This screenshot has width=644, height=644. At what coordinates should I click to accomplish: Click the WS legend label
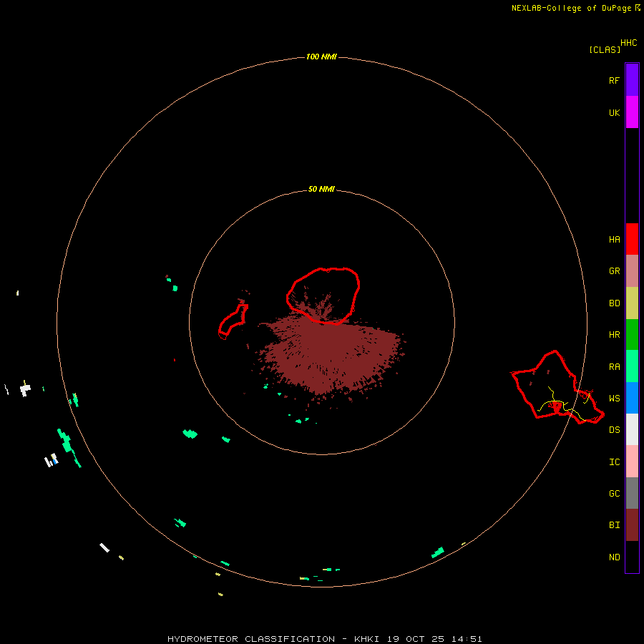click(x=614, y=399)
